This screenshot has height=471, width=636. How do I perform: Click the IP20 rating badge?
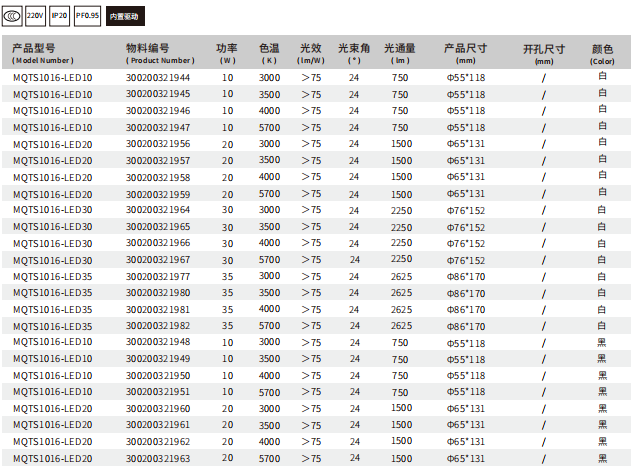click(59, 16)
